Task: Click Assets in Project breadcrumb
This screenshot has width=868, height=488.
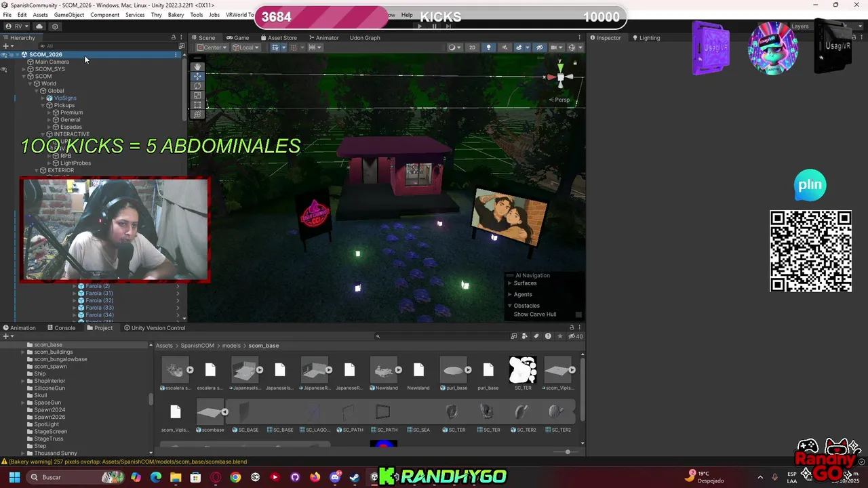Action: 164,346
